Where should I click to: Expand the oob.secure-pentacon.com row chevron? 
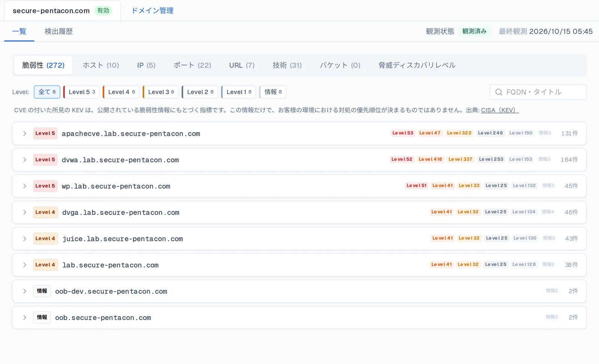25,317
